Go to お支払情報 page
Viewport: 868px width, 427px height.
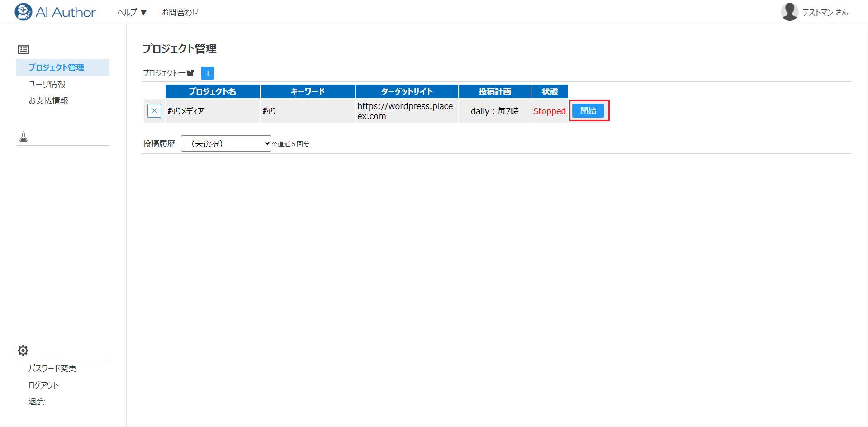[x=48, y=100]
